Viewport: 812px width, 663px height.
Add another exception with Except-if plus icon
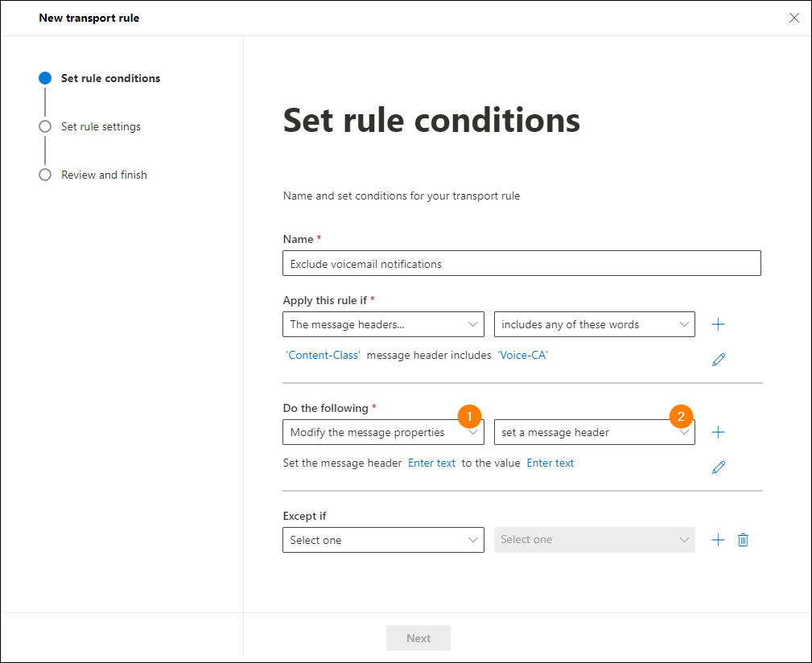(x=719, y=540)
